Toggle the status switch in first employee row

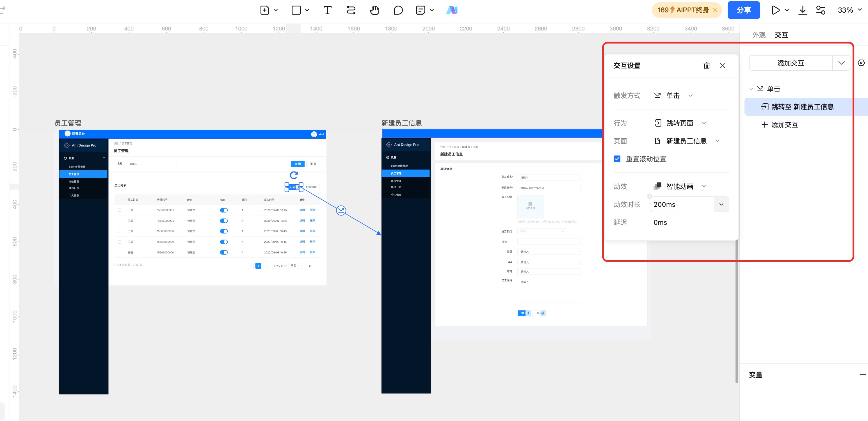(224, 210)
